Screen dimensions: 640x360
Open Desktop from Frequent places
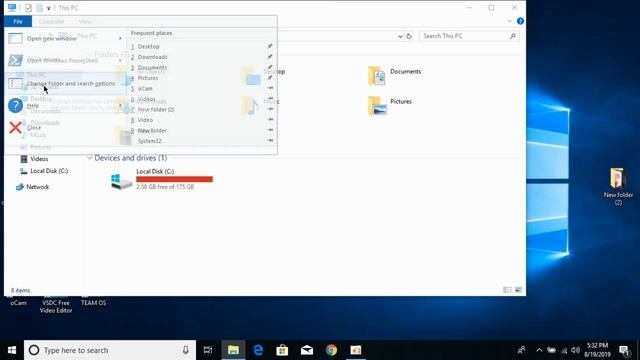coord(149,47)
